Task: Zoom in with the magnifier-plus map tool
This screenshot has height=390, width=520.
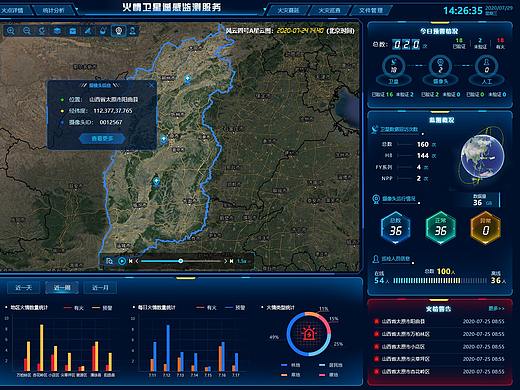Action: tap(11, 31)
